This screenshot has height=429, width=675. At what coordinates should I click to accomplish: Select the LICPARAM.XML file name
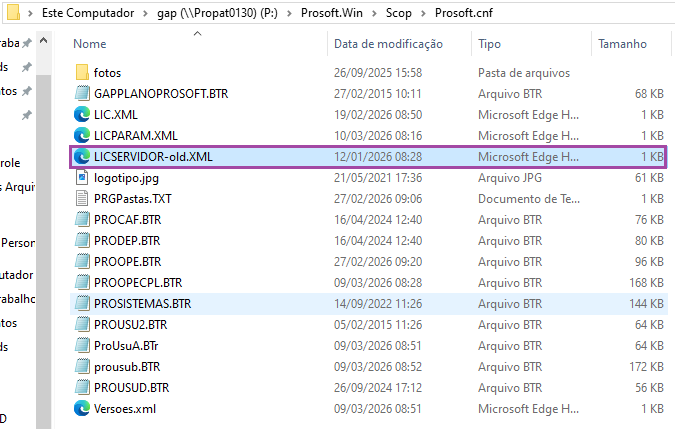pos(136,136)
